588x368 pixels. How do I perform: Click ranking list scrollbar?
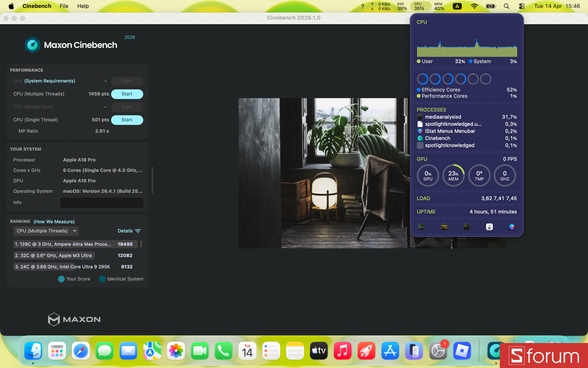point(141,244)
